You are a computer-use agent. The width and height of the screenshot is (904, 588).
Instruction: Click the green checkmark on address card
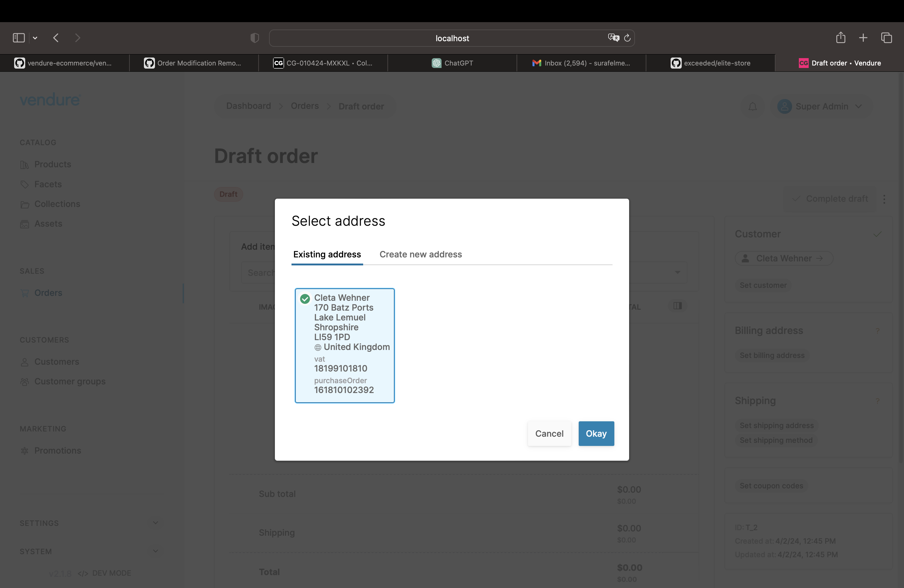point(305,299)
